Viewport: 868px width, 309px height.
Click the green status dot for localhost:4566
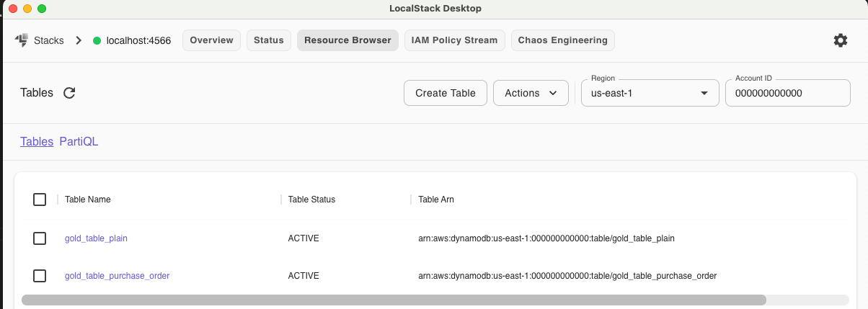point(97,40)
